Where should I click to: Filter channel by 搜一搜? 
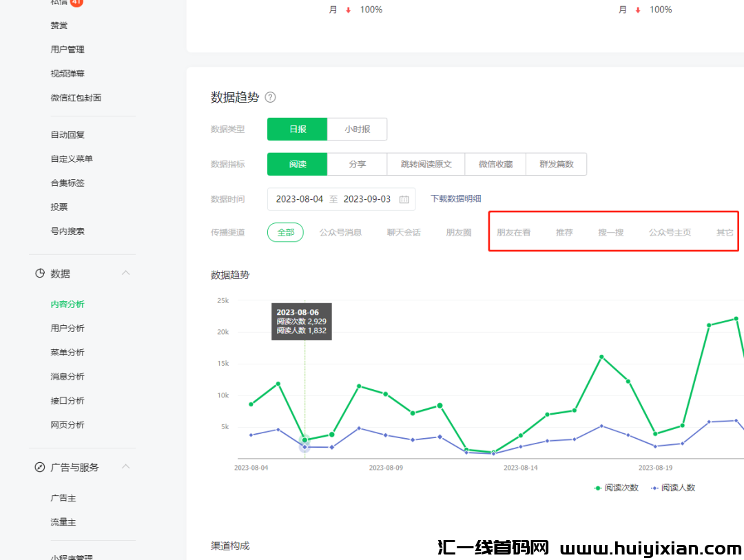tap(611, 233)
